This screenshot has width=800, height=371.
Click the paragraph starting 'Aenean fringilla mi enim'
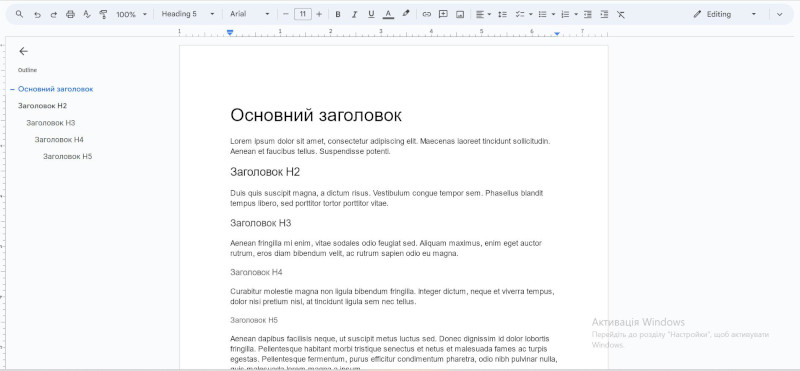click(x=386, y=248)
